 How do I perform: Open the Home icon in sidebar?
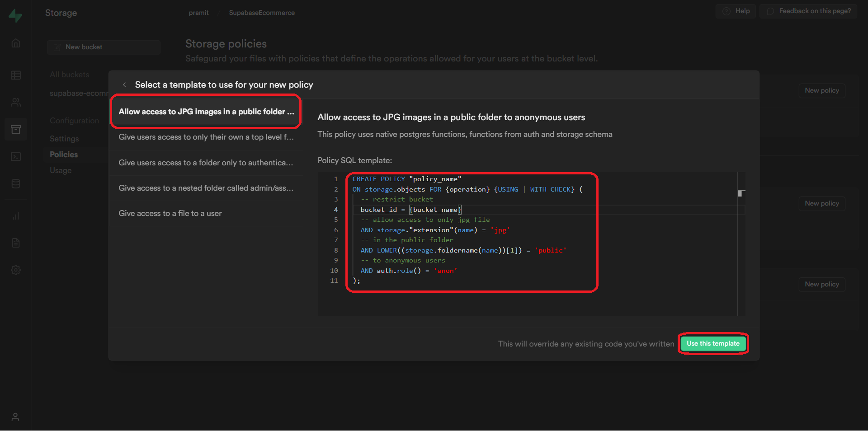coord(16,43)
